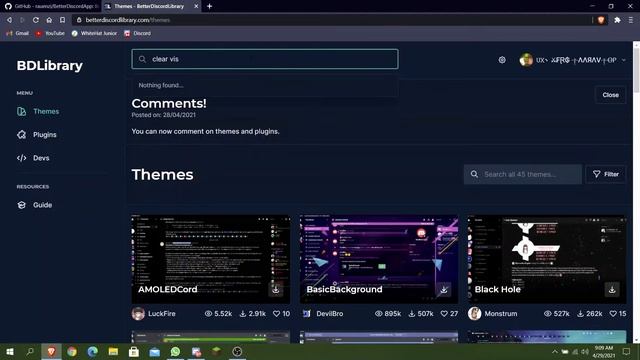Open the Plugins page in sidebar

37,135
